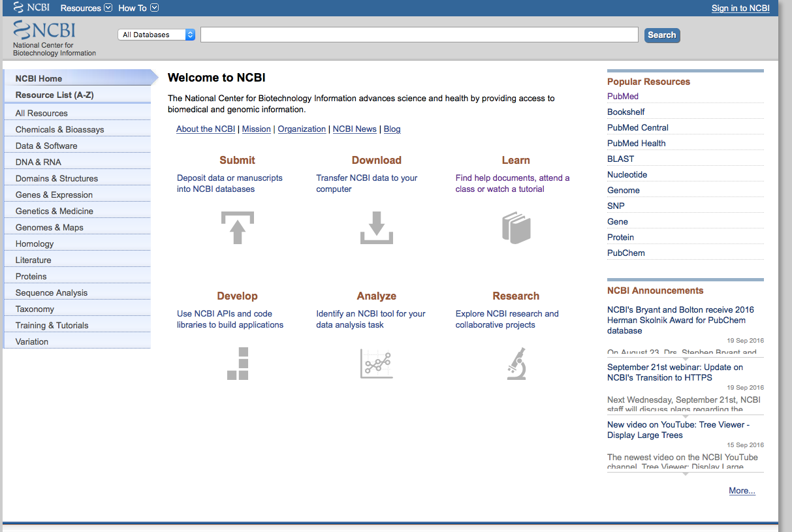Click the Learn books icon
This screenshot has width=792, height=532.
click(x=516, y=228)
